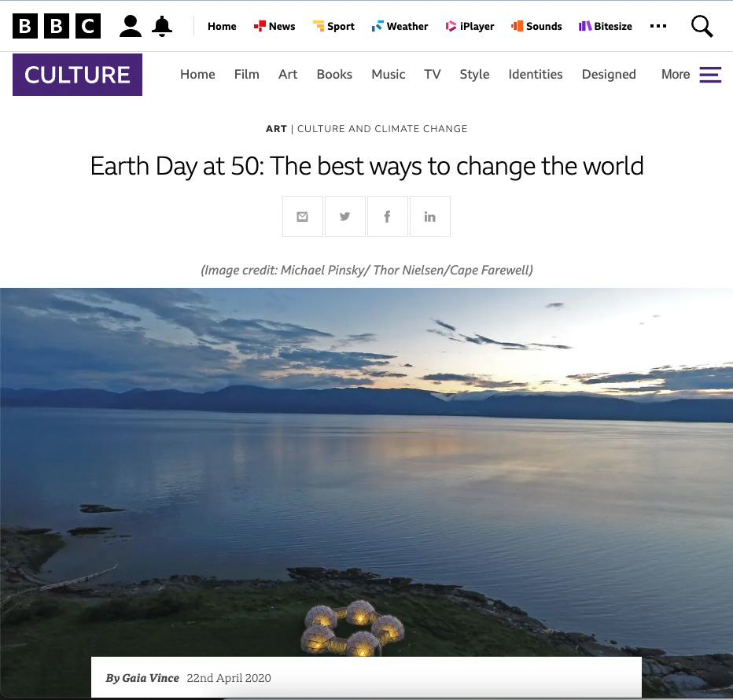
Task: Open the Designed section
Action: pyautogui.click(x=609, y=75)
